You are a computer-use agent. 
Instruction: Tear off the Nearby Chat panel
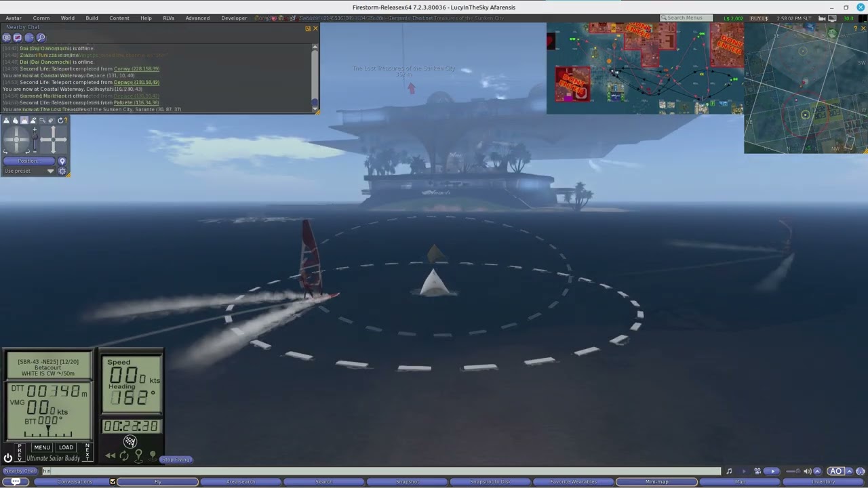[x=308, y=28]
